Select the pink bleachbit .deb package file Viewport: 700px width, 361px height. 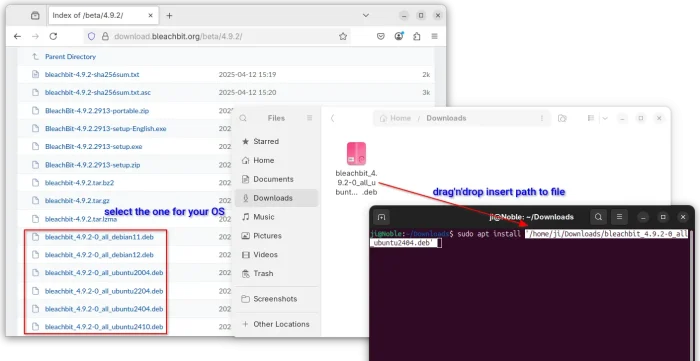(x=356, y=154)
